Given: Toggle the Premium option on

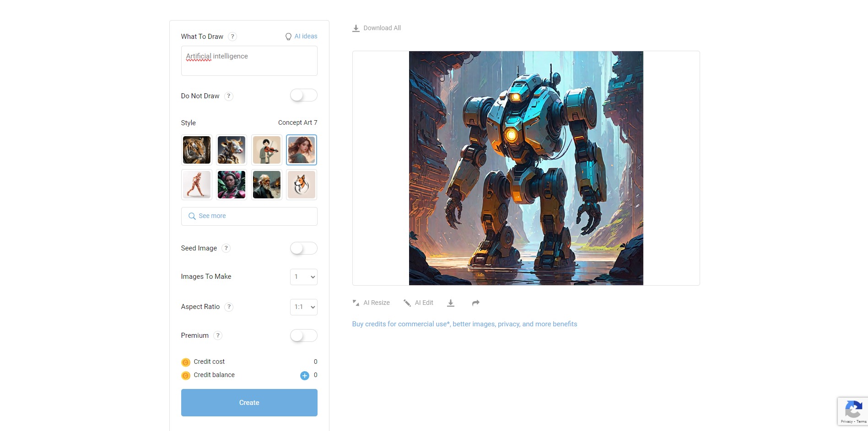Looking at the screenshot, I should point(304,335).
